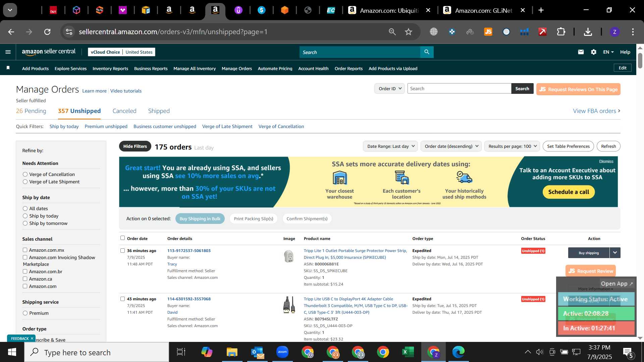Tick the select-all checkbox in the table header
The image size is (644, 362).
[x=123, y=238]
